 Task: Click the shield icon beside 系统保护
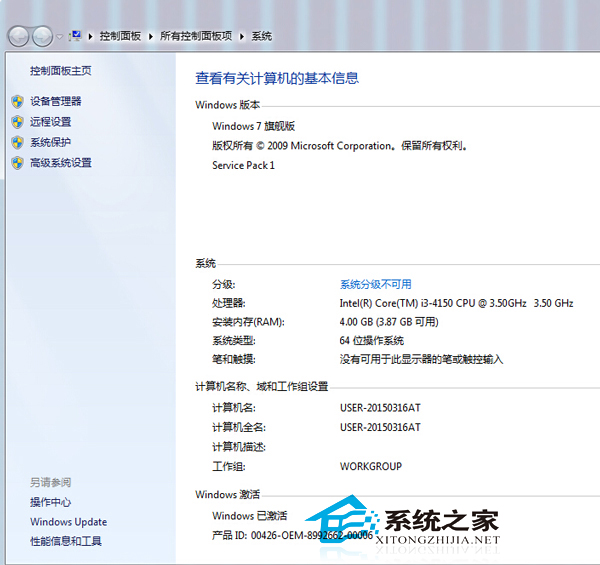click(x=18, y=143)
